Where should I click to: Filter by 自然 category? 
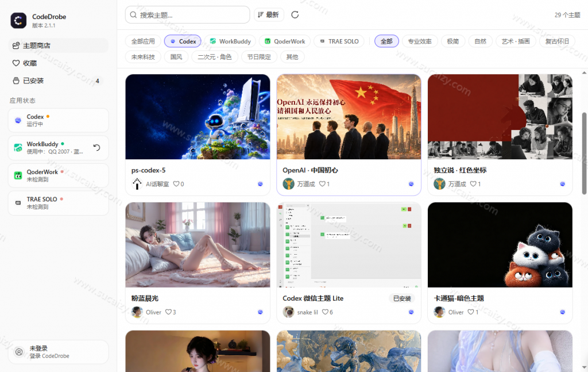tap(481, 41)
